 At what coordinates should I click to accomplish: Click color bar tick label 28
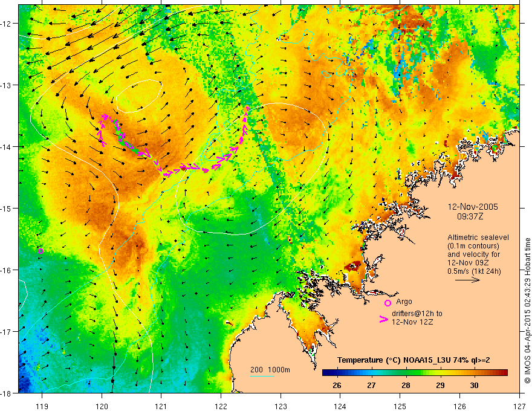coord(406,385)
